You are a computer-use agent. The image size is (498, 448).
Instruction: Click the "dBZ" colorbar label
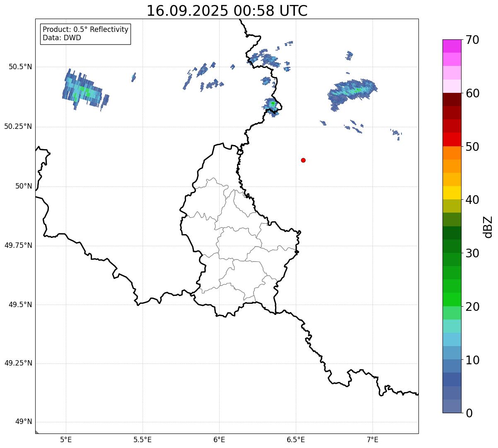point(488,226)
